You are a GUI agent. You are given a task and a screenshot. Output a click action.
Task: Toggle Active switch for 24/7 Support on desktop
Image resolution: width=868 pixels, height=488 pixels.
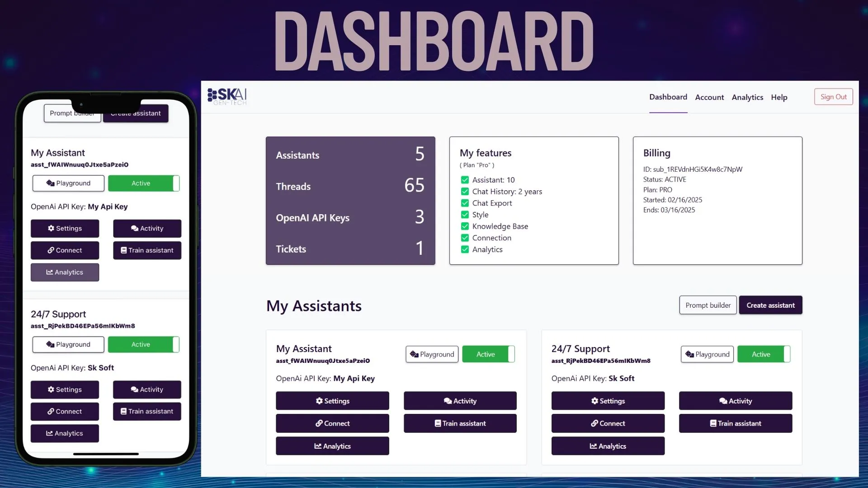(764, 354)
